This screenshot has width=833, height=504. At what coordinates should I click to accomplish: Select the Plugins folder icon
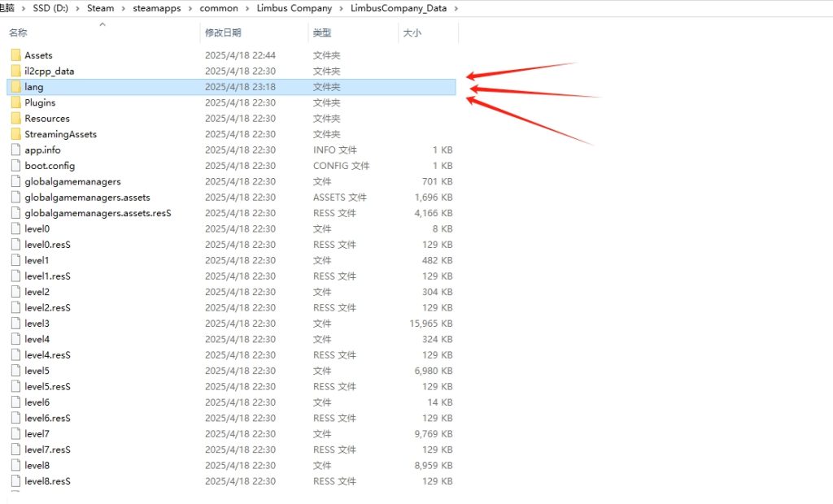click(16, 102)
